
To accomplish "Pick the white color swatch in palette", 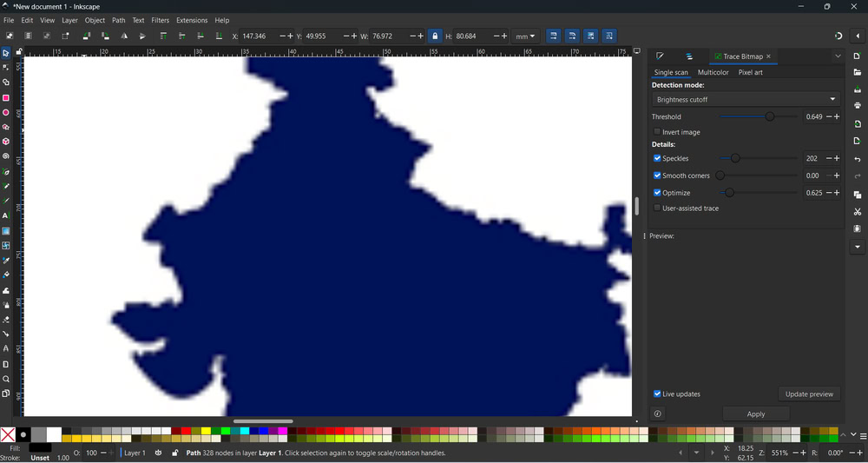I will 54,434.
